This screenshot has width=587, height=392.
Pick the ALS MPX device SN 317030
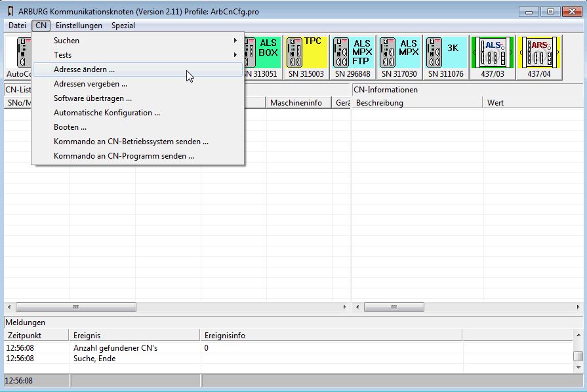[x=399, y=58]
